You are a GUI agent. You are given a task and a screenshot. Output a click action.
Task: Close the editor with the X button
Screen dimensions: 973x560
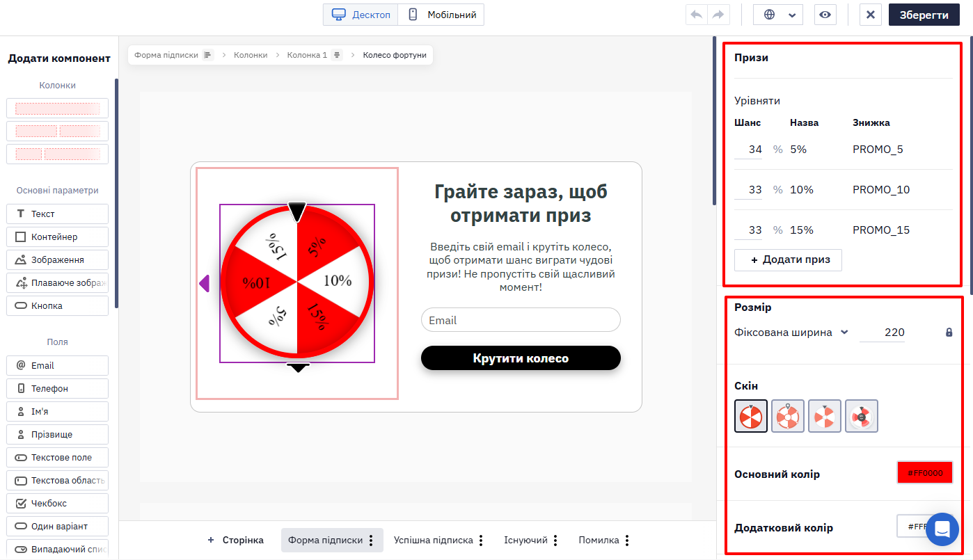tap(871, 15)
